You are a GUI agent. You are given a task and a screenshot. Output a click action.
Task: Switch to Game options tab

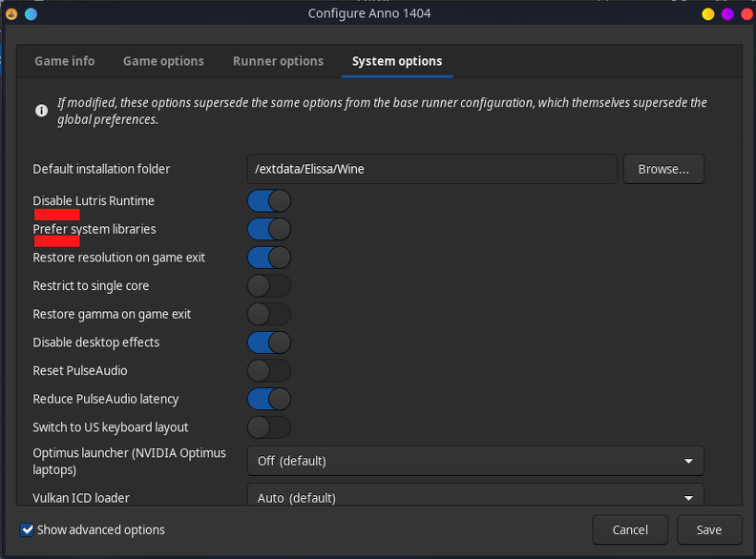163,61
